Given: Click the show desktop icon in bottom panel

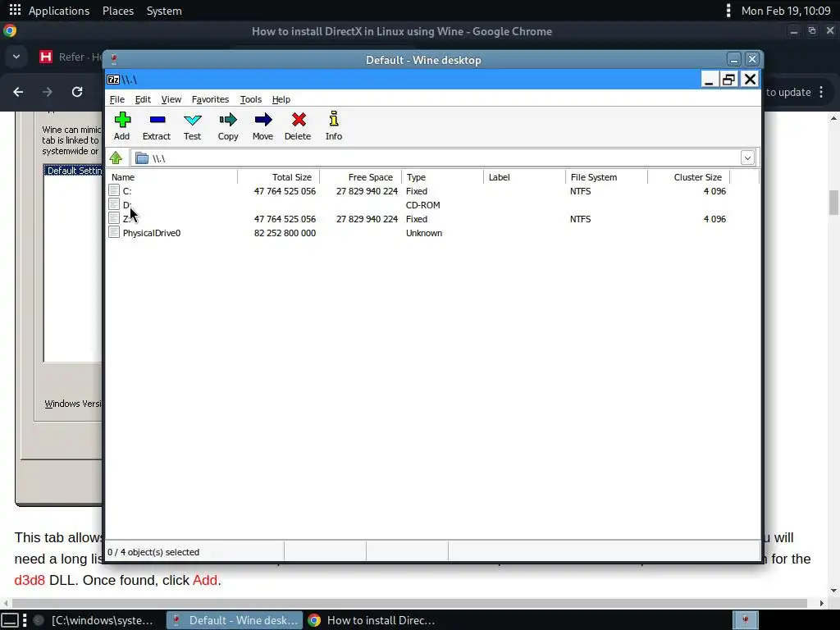Looking at the screenshot, I should pos(10,620).
